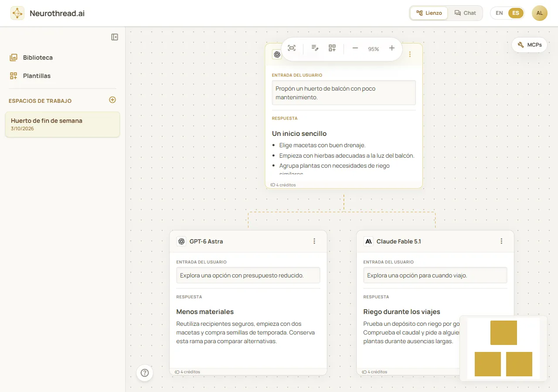Open options menu on the GPT-6 Astra card
Viewport: 558px width, 392px height.
[314, 241]
